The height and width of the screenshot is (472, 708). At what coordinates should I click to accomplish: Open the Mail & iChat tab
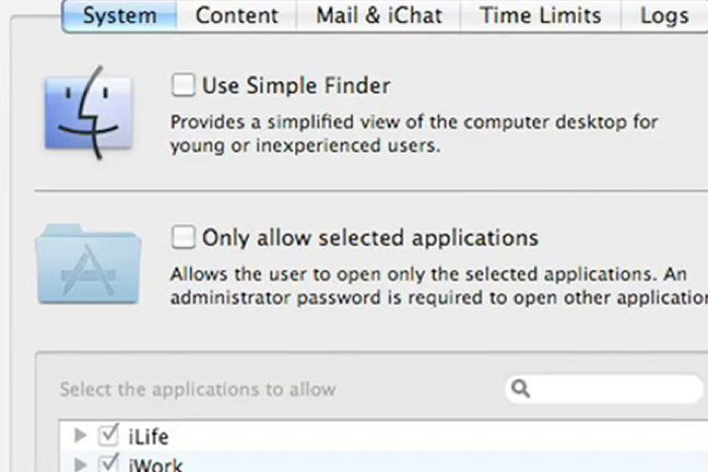[378, 16]
